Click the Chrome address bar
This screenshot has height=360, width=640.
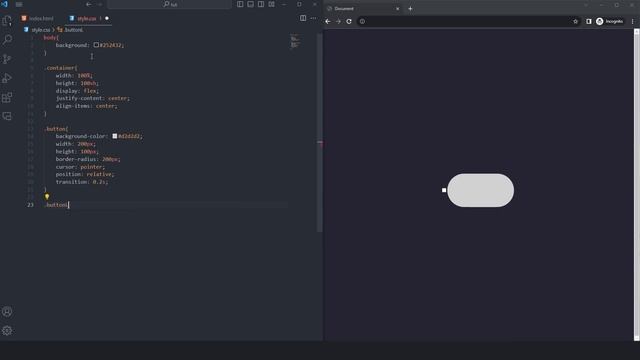pos(469,21)
